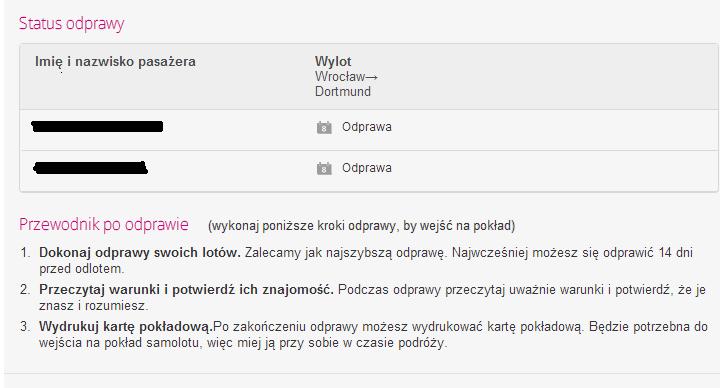Click the Wrocław→ route text
Image resolution: width=720 pixels, height=388 pixels.
click(x=346, y=76)
